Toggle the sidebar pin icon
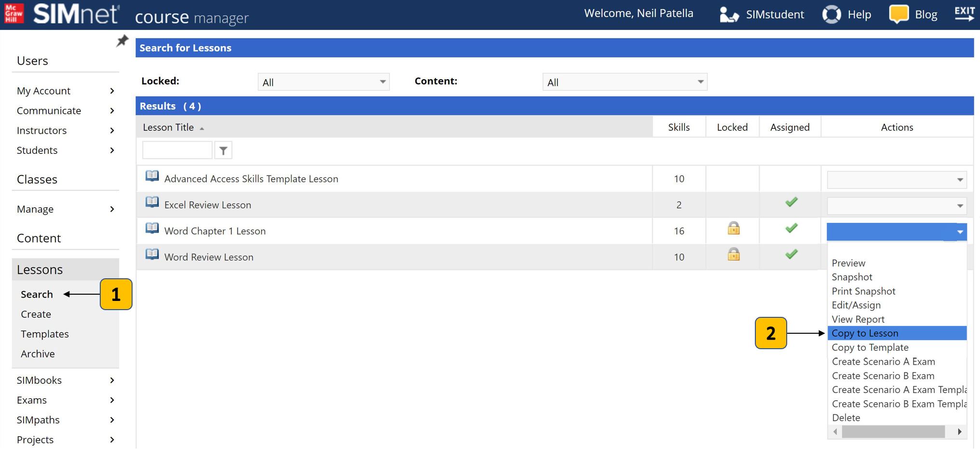This screenshot has height=449, width=980. [x=122, y=41]
